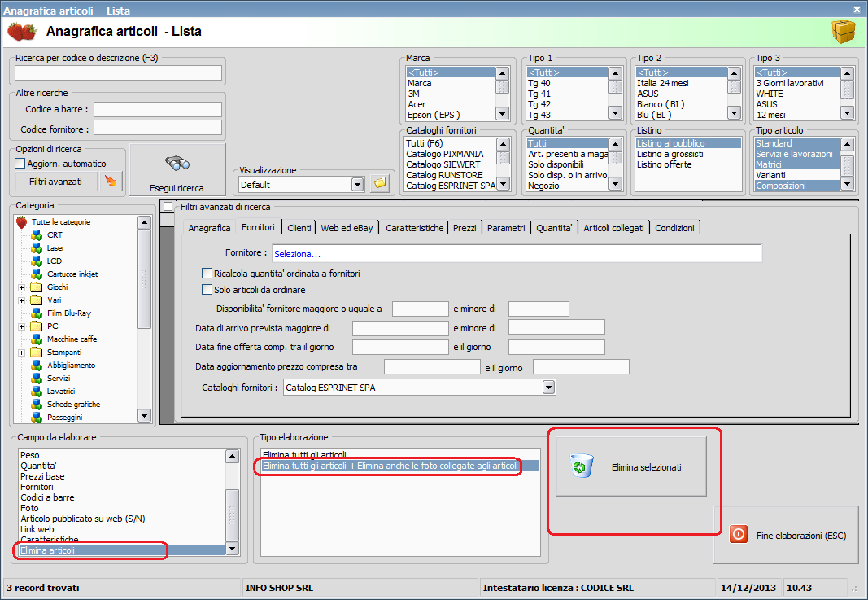Click the strawberry logo icon in header
868x600 pixels.
tap(21, 32)
